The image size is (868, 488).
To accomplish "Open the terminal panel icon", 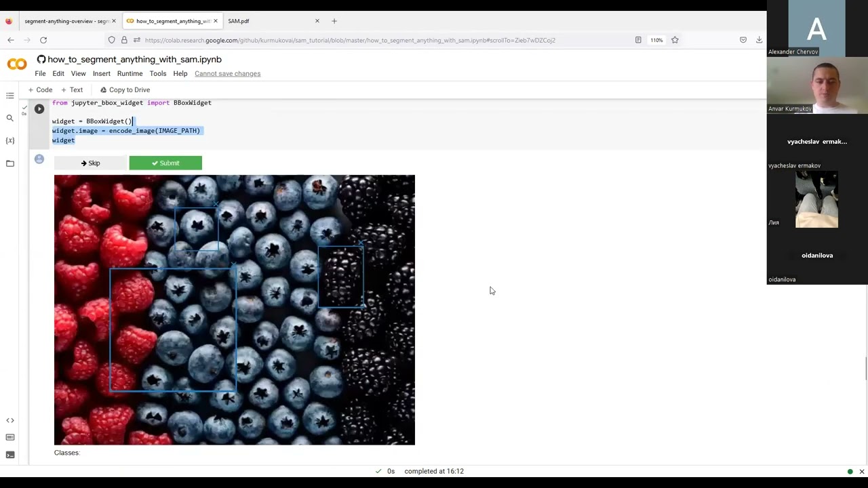I will pos(10,455).
